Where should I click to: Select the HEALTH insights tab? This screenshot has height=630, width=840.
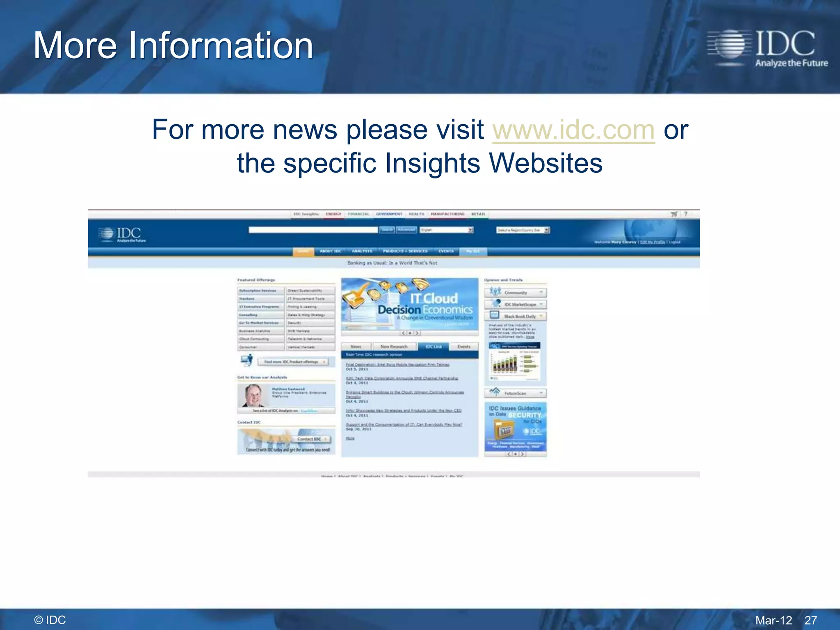click(416, 214)
